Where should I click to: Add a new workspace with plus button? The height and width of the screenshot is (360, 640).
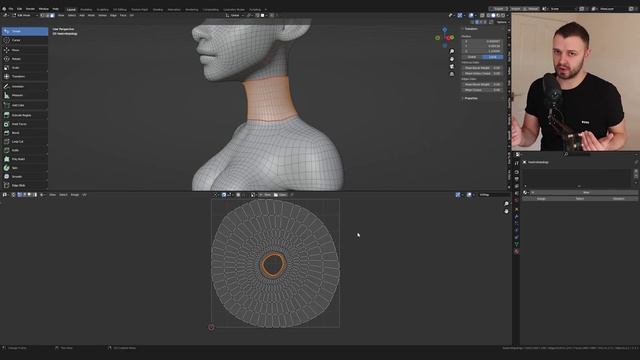266,9
